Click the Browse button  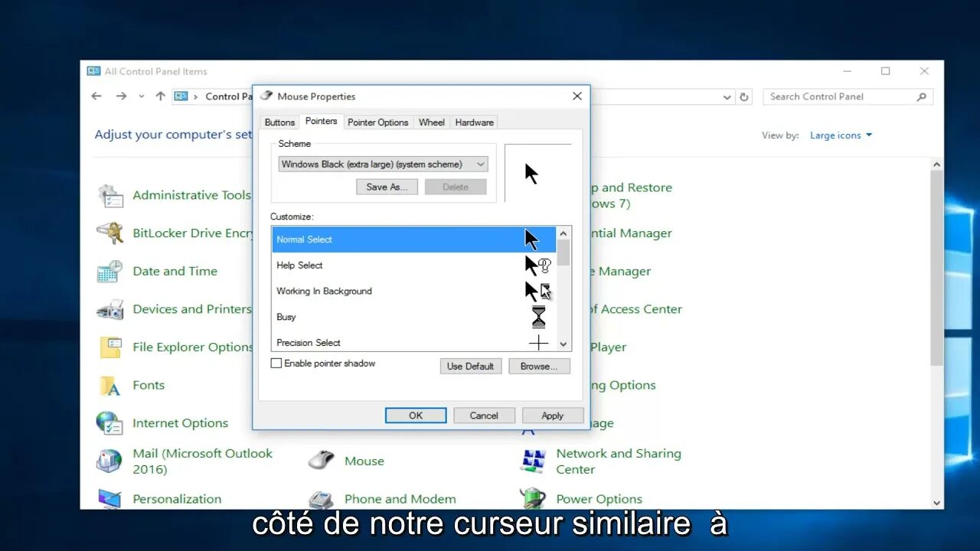click(x=539, y=366)
